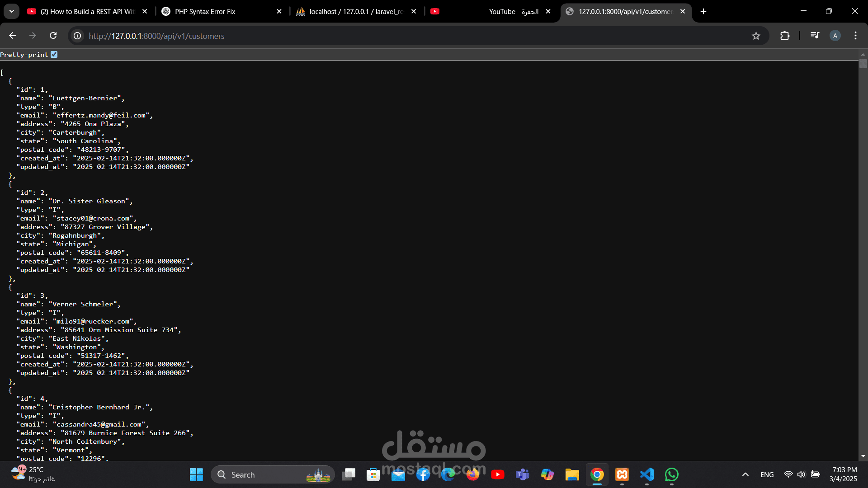Open Visual Studio Code from taskbar
The width and height of the screenshot is (868, 488).
[647, 474]
